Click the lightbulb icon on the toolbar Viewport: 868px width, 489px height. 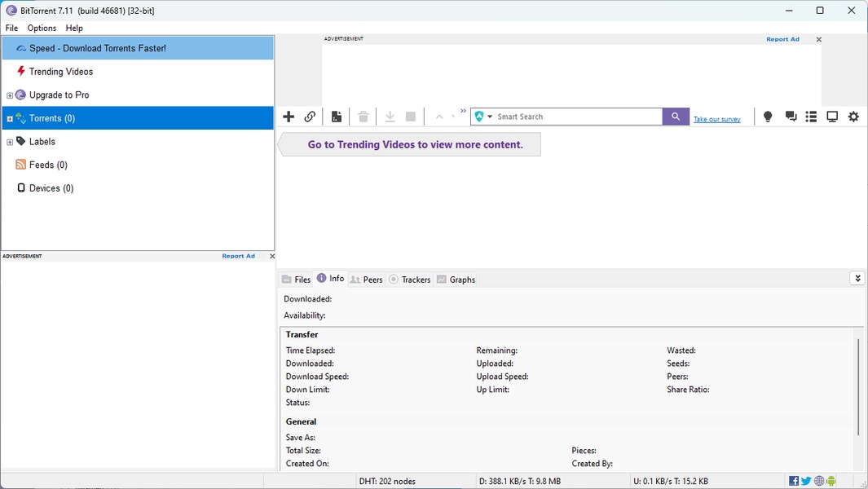(767, 117)
